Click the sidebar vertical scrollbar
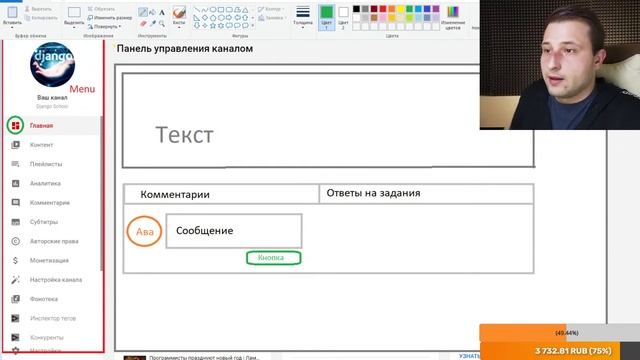This screenshot has height=360, width=640. point(101,192)
